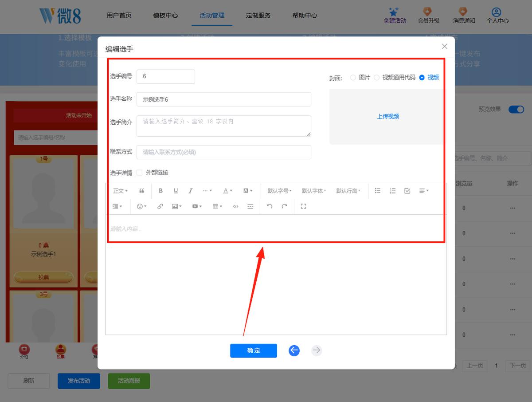
Task: Open the 定制服务 navigation tab
Action: click(258, 15)
